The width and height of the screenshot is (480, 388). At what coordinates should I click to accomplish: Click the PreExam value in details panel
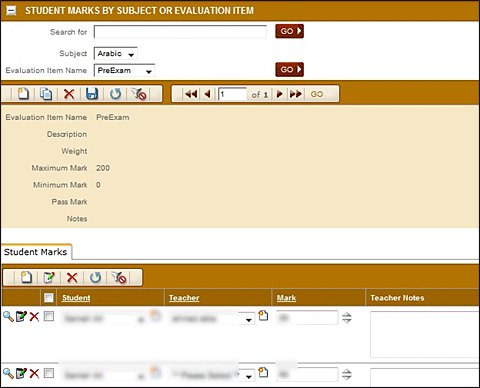point(113,117)
